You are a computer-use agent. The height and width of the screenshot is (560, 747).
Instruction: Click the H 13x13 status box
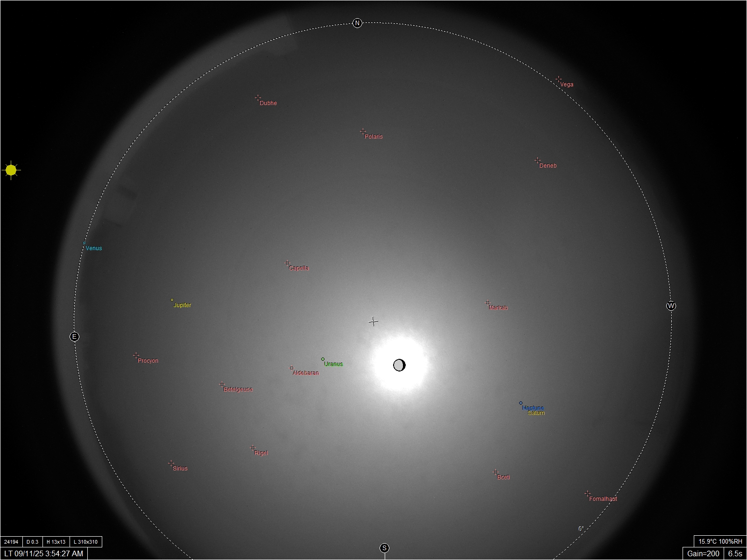(56, 542)
